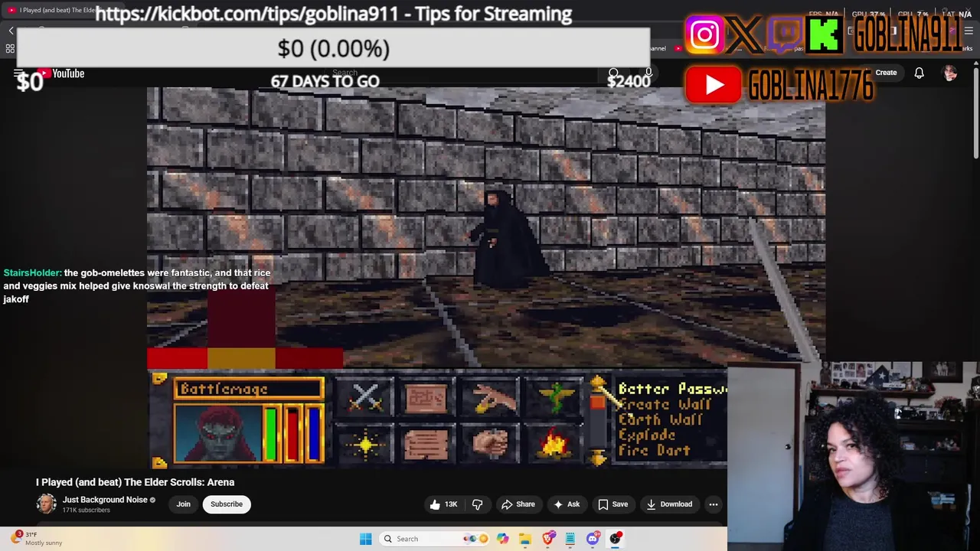The height and width of the screenshot is (551, 980).
Task: Click the Ask button
Action: [567, 504]
